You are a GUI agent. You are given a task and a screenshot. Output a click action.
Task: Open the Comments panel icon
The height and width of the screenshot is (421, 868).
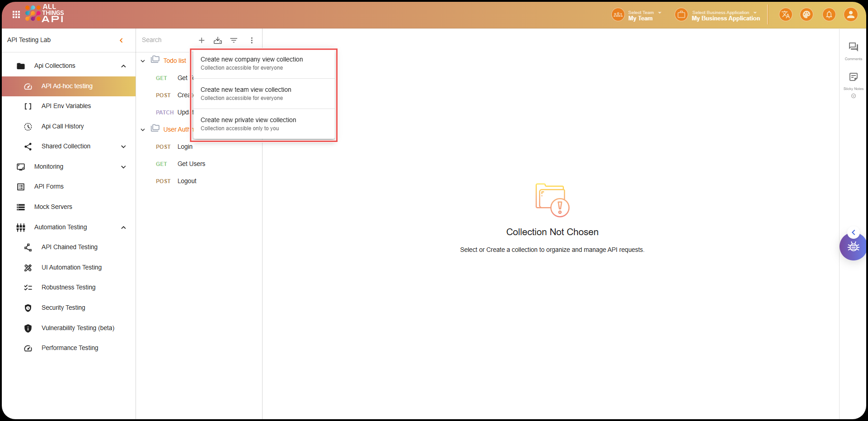coord(853,47)
